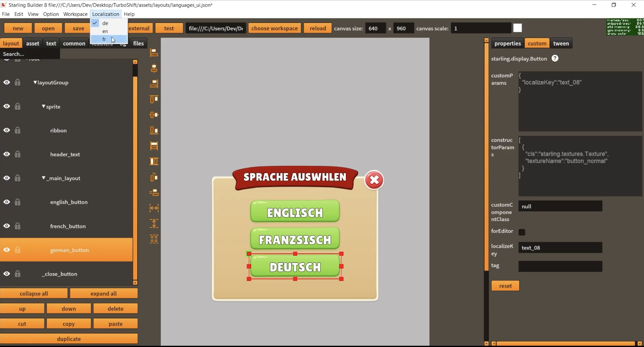This screenshot has height=347, width=644.
Task: Collapse the sprite tree node
Action: [x=44, y=106]
